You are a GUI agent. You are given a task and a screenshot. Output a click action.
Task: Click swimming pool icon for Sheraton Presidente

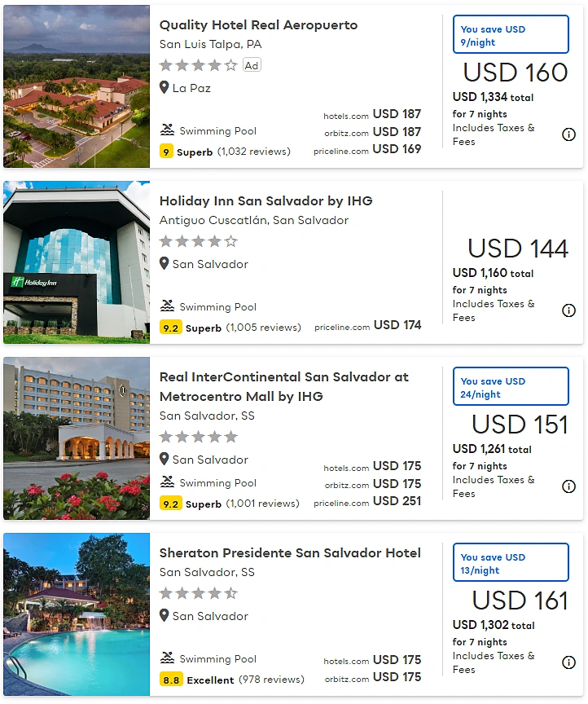pyautogui.click(x=168, y=658)
